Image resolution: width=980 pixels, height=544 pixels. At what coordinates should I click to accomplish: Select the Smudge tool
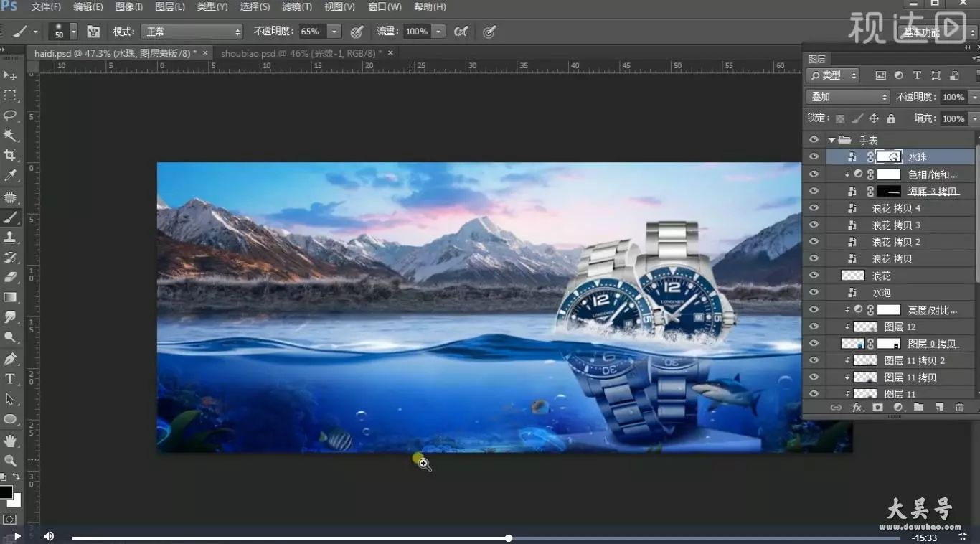10,317
